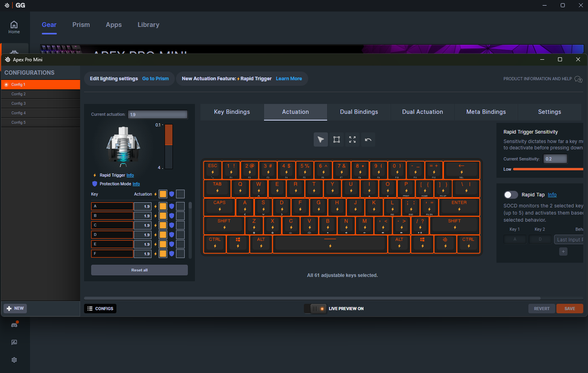
Task: Toggle Protection Mode for all keys in header
Action: (180, 194)
